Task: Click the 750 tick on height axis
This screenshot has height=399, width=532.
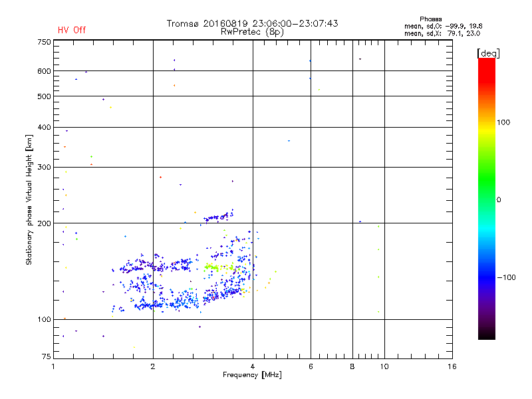Action: point(44,42)
